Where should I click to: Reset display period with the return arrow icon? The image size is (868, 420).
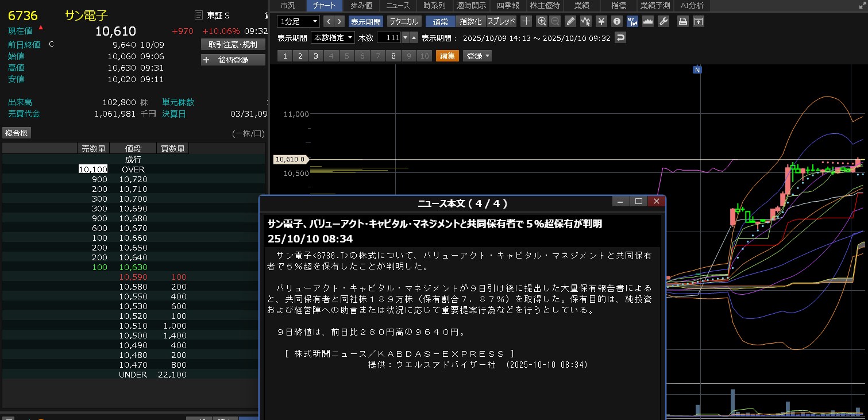click(620, 38)
